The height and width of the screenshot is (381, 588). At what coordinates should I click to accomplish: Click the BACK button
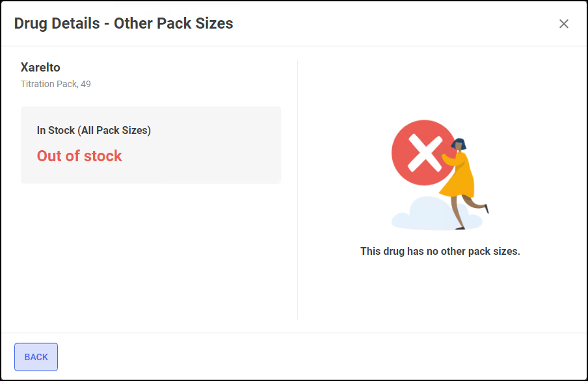36,357
